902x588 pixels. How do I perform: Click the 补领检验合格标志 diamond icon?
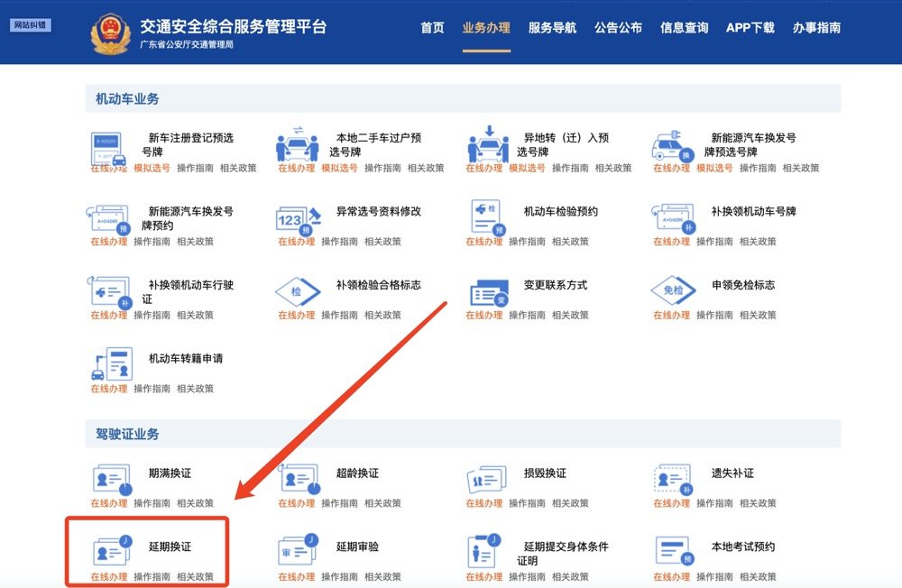(298, 291)
